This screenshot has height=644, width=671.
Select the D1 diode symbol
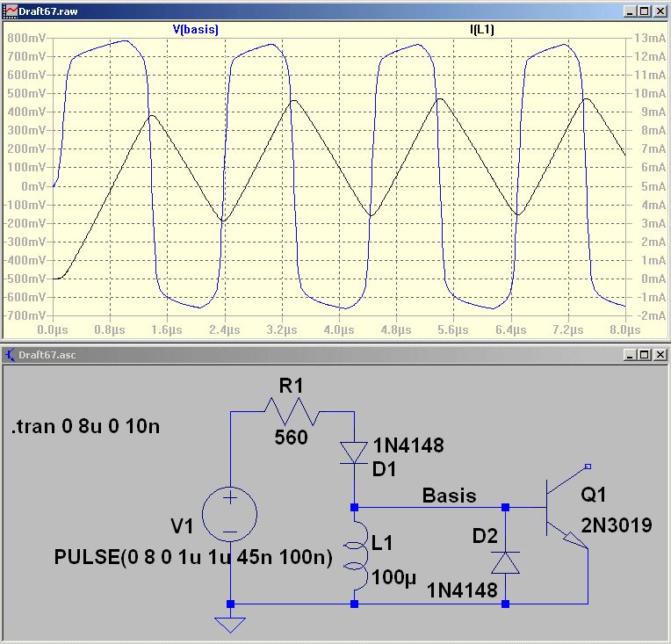354,453
